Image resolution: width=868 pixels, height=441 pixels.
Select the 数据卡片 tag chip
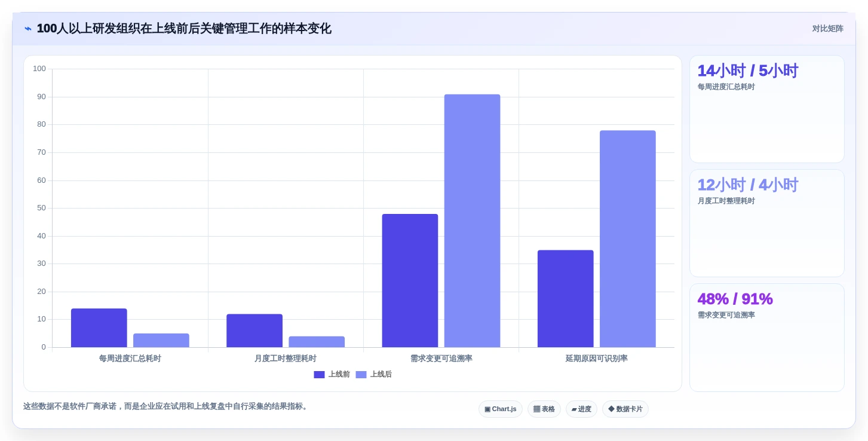coord(625,409)
